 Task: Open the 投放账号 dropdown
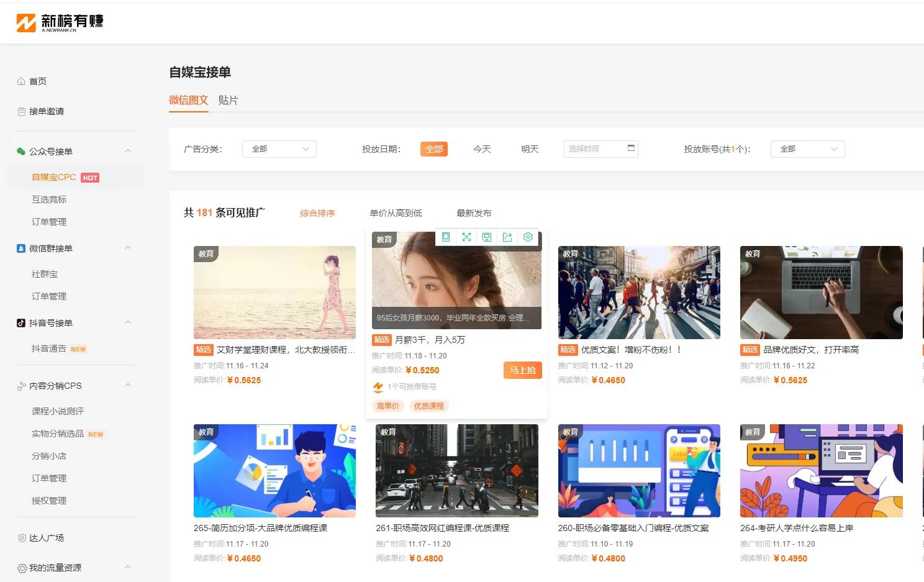pyautogui.click(x=807, y=148)
